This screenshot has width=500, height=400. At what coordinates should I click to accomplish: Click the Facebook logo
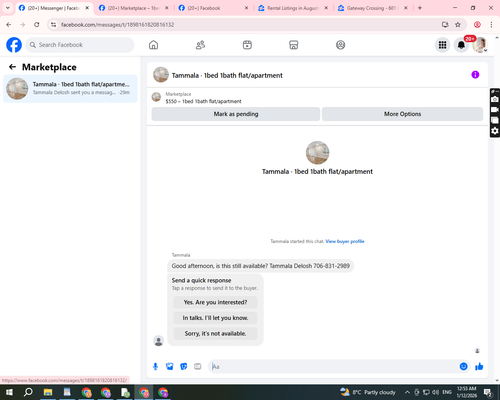[14, 45]
